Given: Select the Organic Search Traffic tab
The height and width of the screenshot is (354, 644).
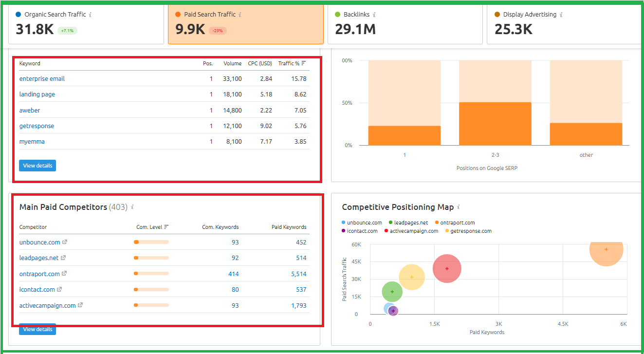Looking at the screenshot, I should (86, 24).
